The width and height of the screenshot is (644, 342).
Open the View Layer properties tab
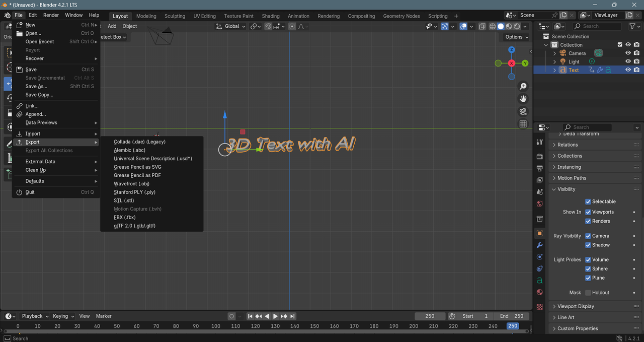[x=540, y=180]
